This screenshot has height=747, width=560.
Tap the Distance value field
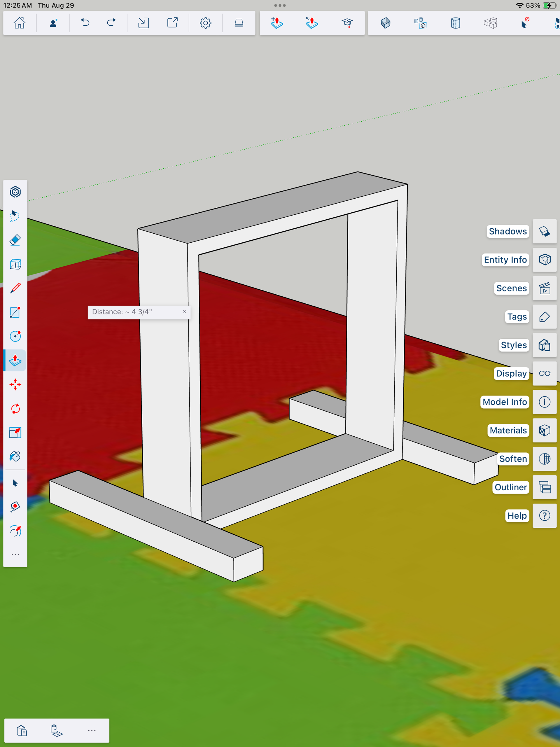[x=135, y=312]
